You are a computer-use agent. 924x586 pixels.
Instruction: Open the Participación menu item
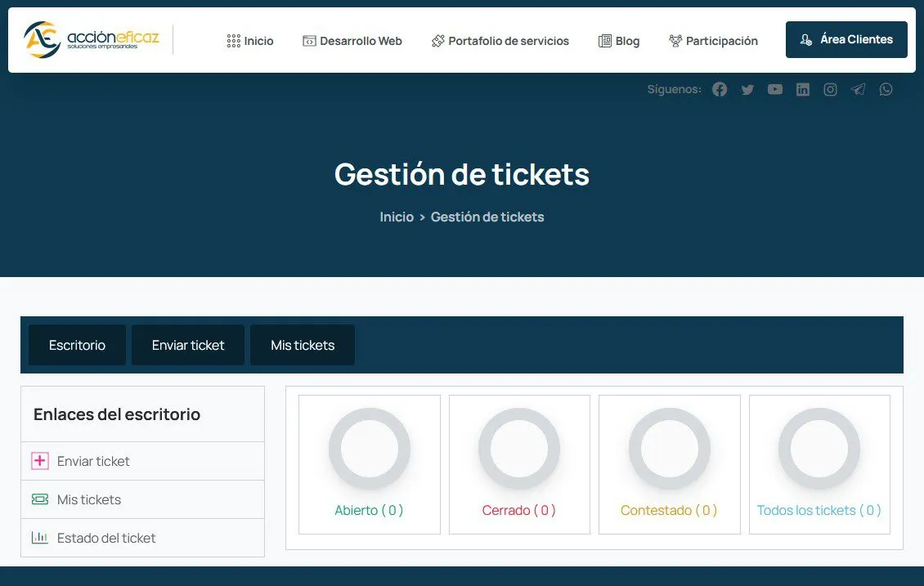[x=713, y=41]
